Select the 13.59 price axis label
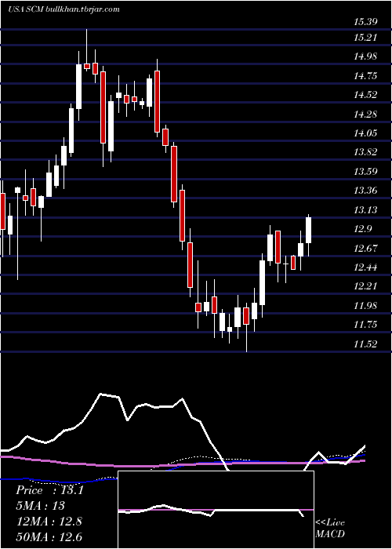This screenshot has height=549, width=392. click(x=365, y=172)
